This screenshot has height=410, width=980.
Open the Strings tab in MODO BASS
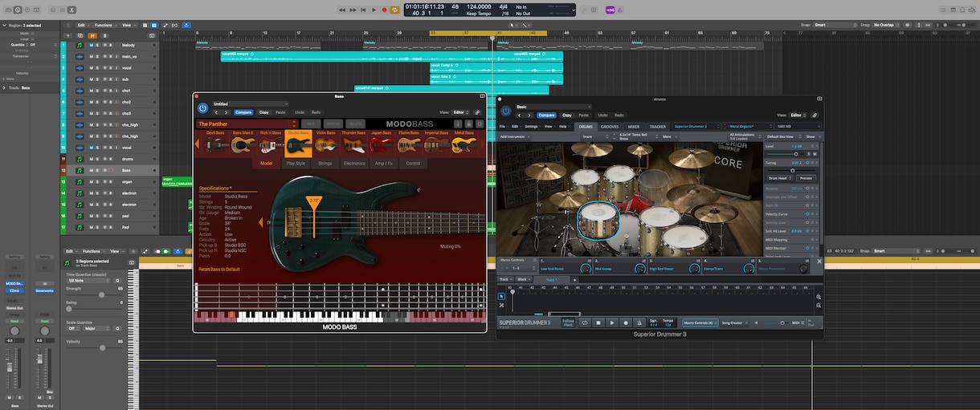tap(325, 163)
